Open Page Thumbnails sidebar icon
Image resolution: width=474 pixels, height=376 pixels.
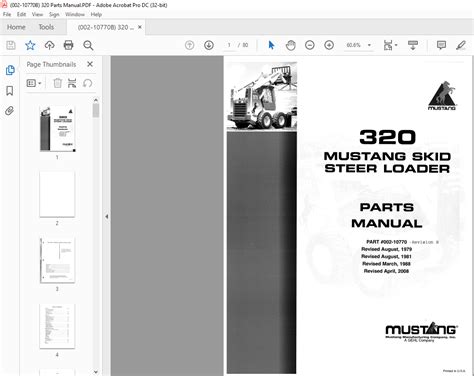10,70
